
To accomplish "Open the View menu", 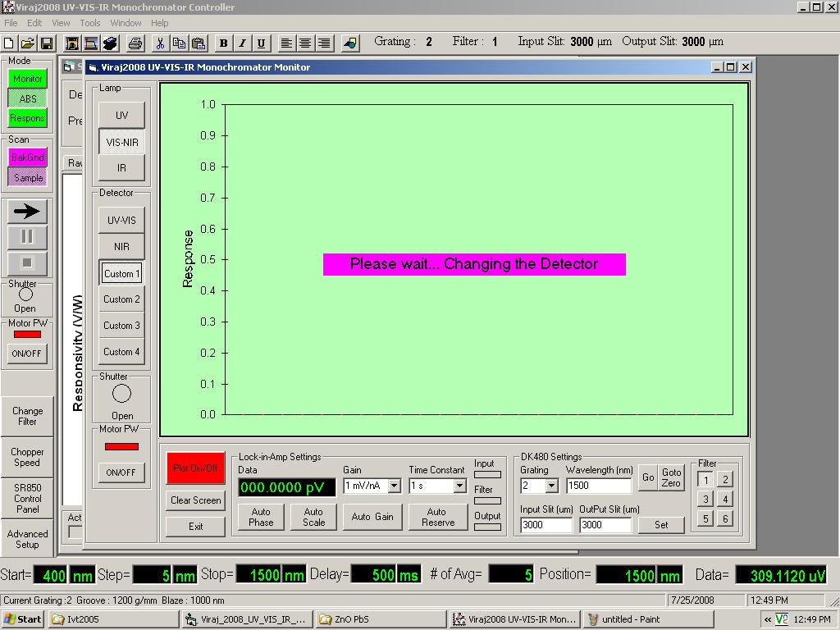I will pos(61,23).
